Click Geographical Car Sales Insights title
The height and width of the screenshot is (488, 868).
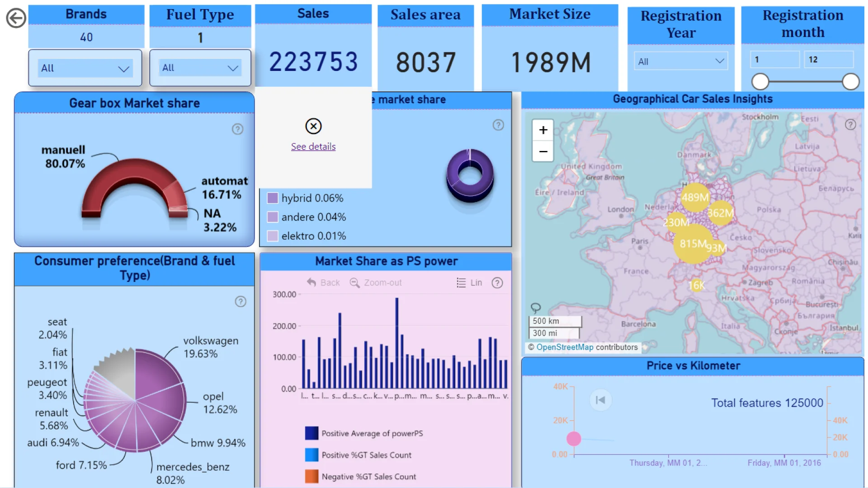pyautogui.click(x=692, y=99)
